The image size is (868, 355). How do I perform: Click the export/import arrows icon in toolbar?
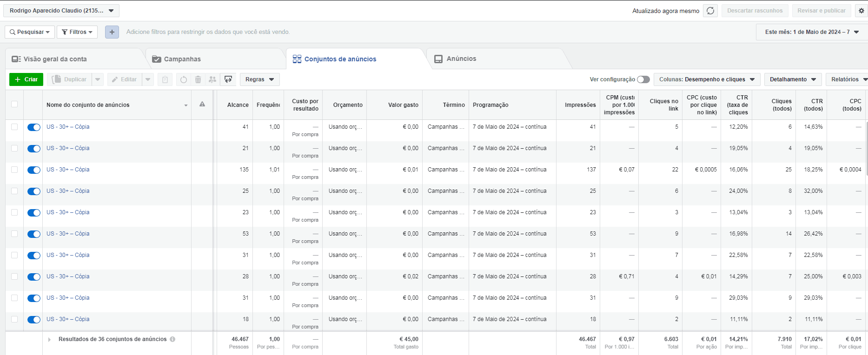click(x=228, y=79)
